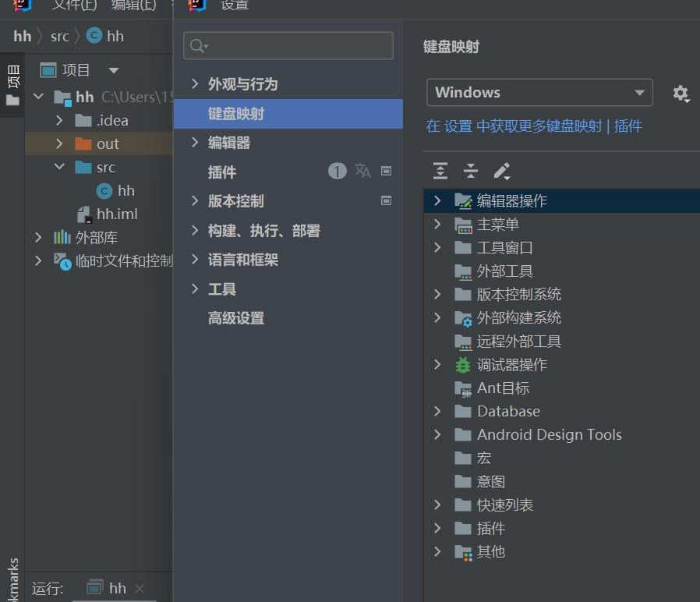Click the plugin update badge showing 1

[337, 171]
